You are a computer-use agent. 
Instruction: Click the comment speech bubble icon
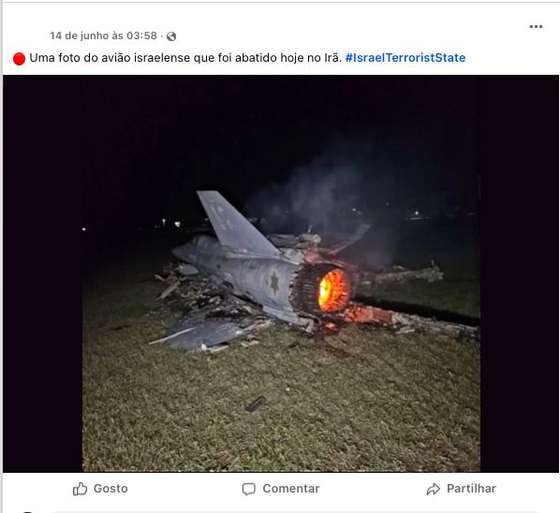249,489
